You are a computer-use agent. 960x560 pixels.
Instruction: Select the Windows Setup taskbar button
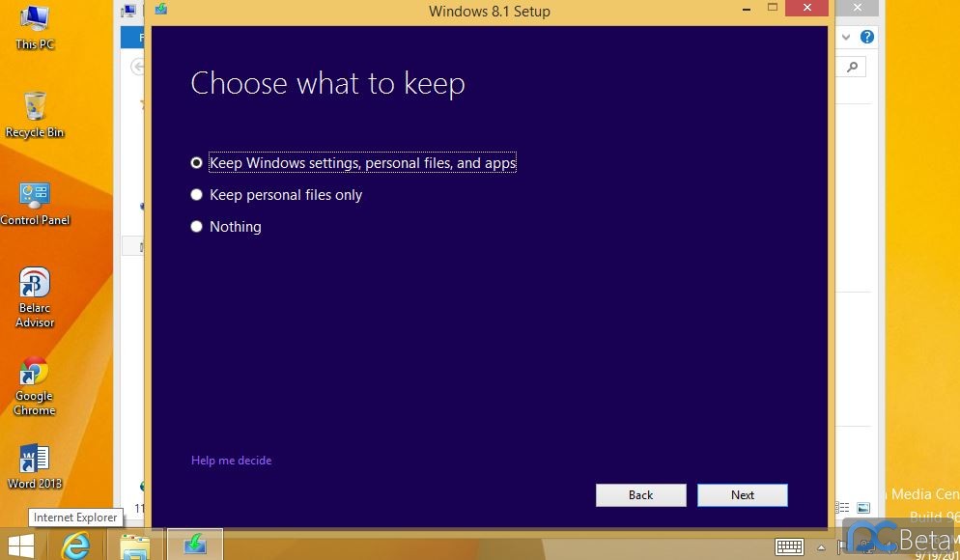pos(195,545)
